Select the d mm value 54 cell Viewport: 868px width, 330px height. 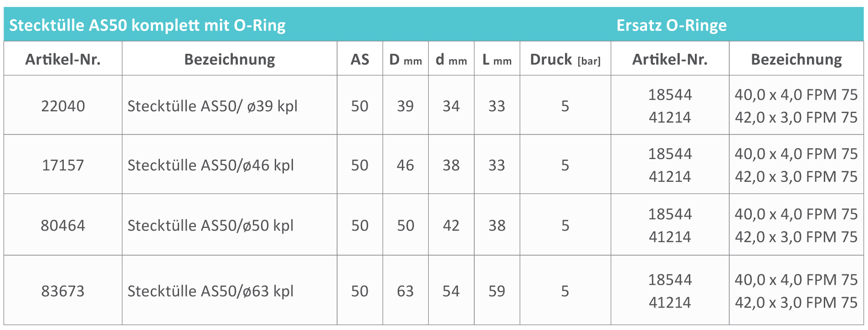coord(451,291)
